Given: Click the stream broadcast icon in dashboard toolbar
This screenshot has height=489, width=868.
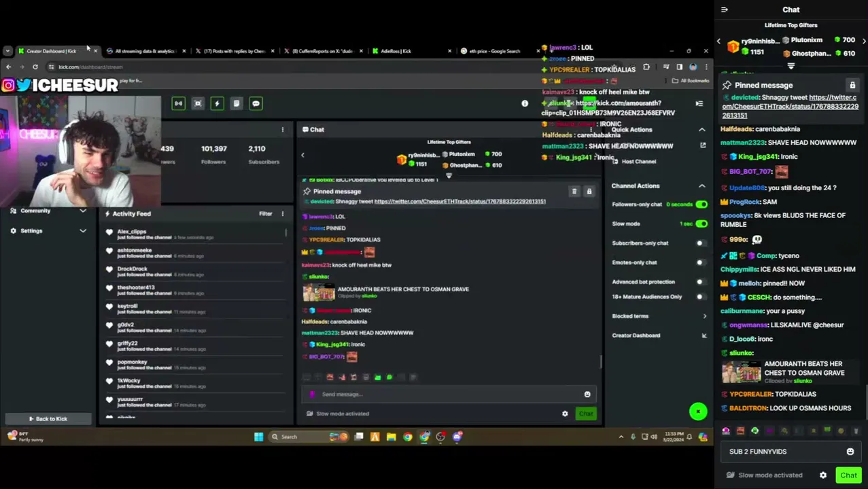Looking at the screenshot, I should tap(178, 103).
